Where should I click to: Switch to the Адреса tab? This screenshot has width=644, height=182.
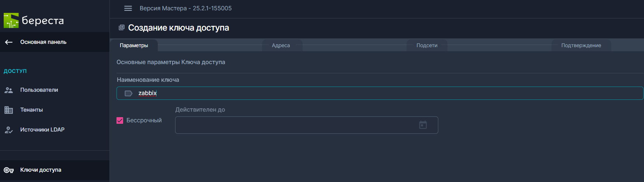281,46
